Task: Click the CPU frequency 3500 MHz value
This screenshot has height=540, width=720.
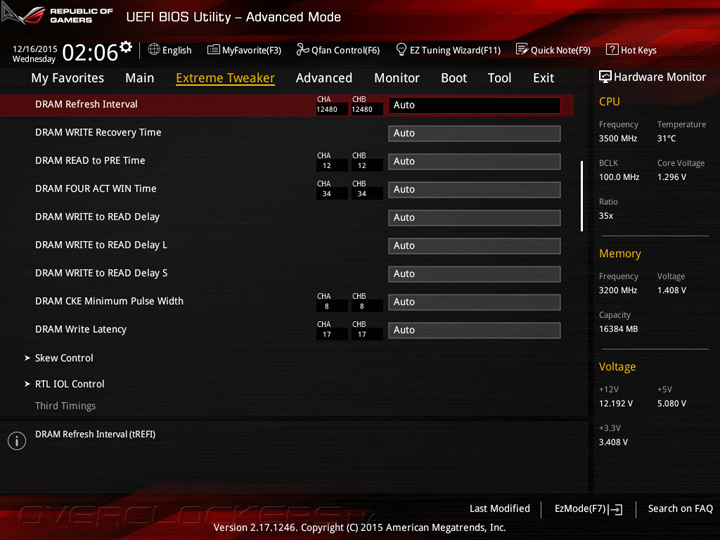Action: point(618,138)
